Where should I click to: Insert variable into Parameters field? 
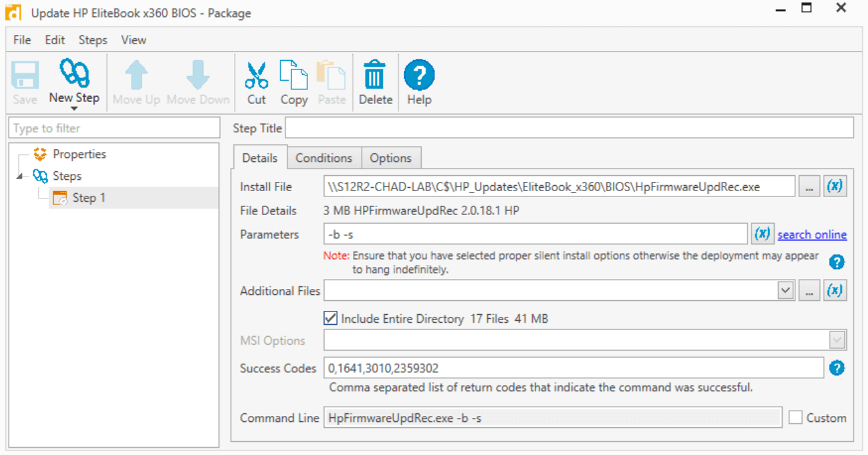pyautogui.click(x=762, y=234)
